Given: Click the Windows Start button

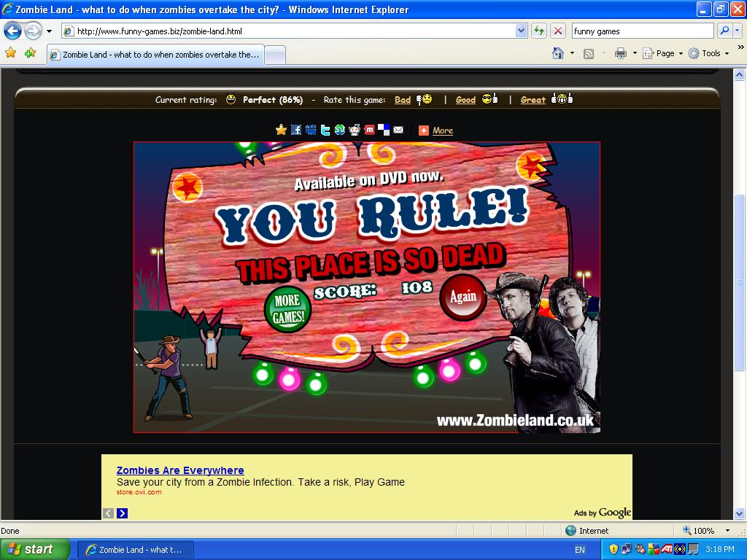Looking at the screenshot, I should point(34,549).
